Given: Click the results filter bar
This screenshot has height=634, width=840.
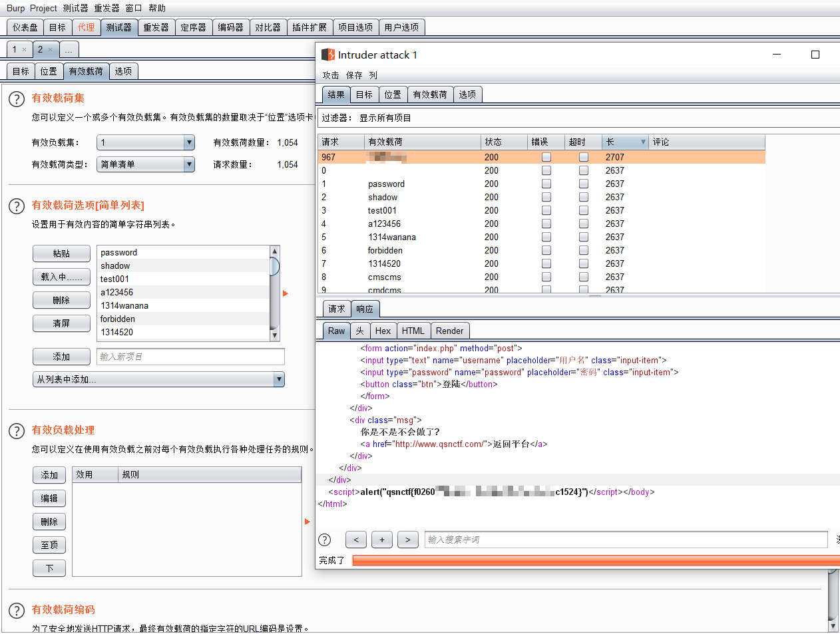Looking at the screenshot, I should tap(578, 118).
